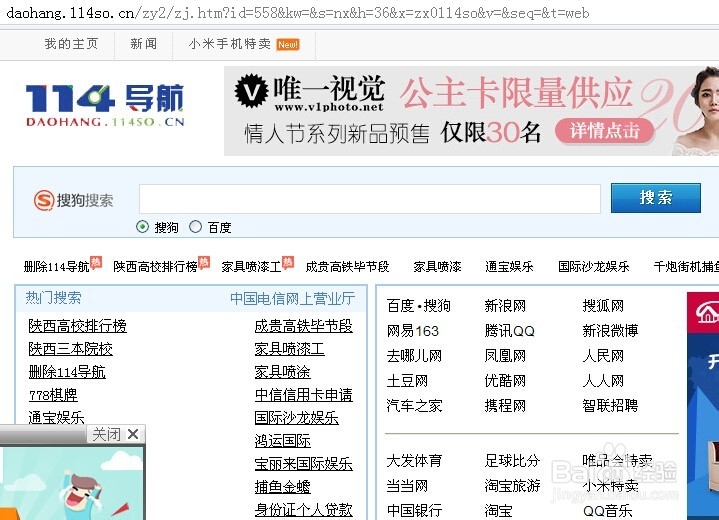Image resolution: width=719 pixels, height=520 pixels.
Task: Go to 人人网 site link
Action: point(603,381)
